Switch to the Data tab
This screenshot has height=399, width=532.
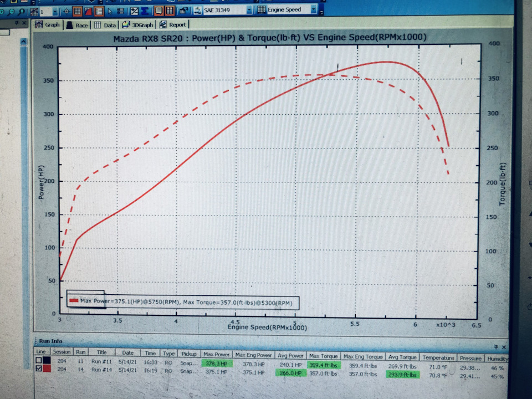tap(105, 25)
